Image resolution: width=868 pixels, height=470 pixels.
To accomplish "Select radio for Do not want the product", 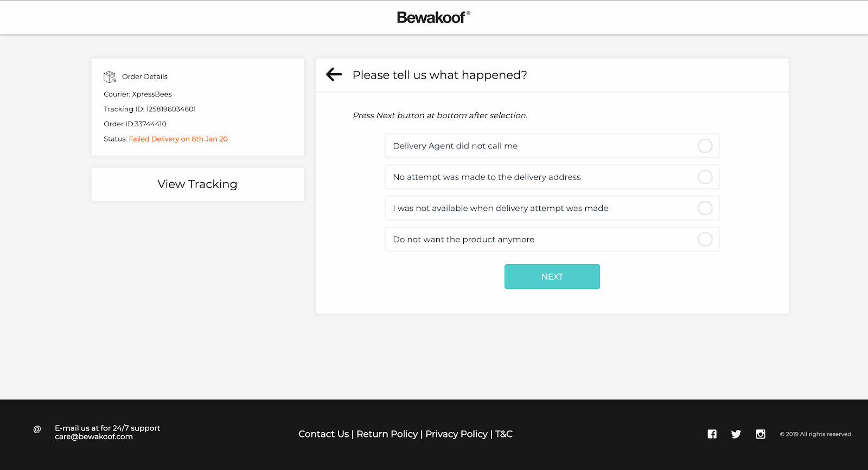I will point(705,240).
